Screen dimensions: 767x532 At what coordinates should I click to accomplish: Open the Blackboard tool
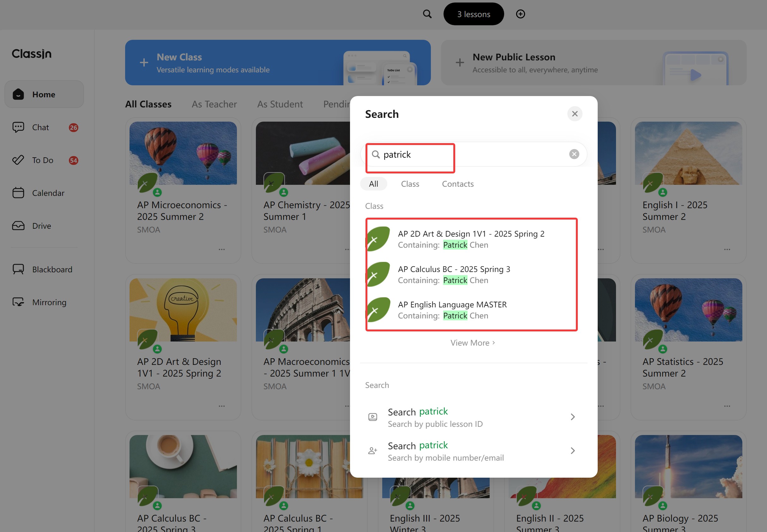[52, 269]
